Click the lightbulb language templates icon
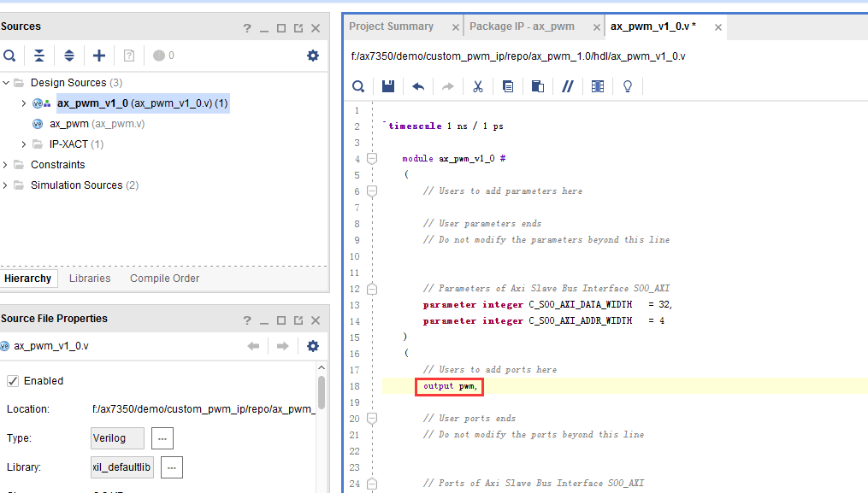This screenshot has width=868, height=493. tap(627, 86)
